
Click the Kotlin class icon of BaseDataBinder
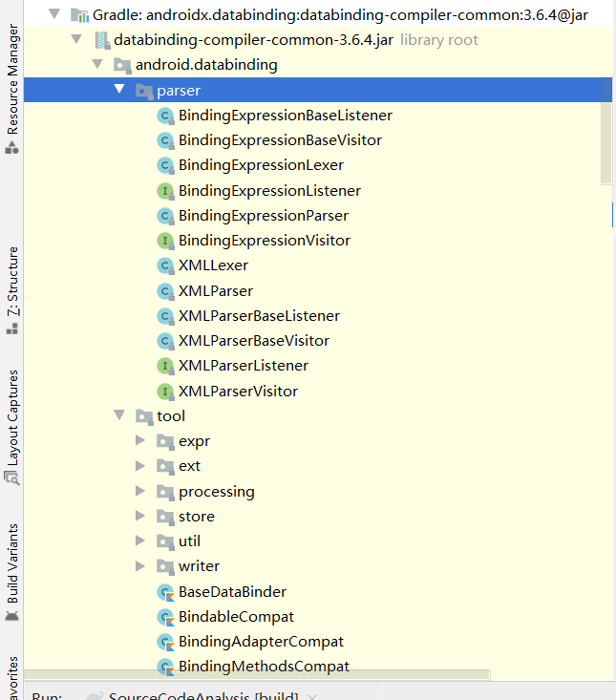point(165,593)
